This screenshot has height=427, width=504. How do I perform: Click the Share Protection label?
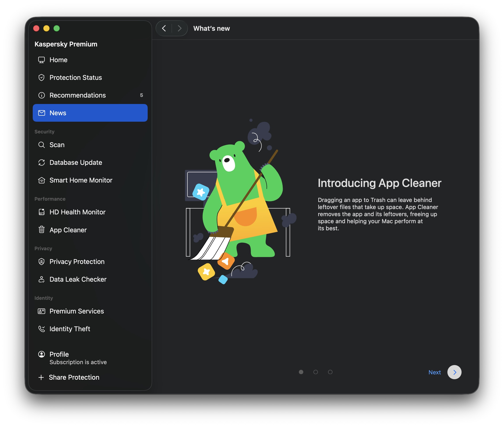pos(74,377)
